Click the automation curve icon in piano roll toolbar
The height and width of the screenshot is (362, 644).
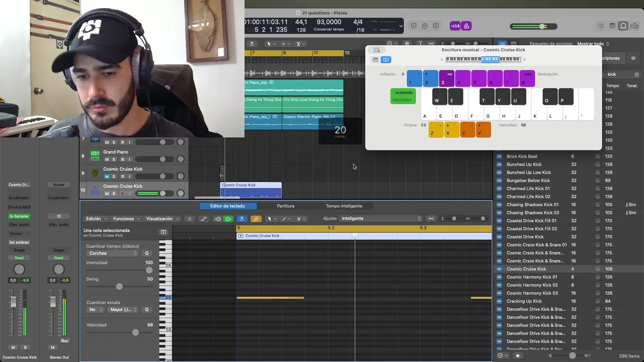point(204,219)
